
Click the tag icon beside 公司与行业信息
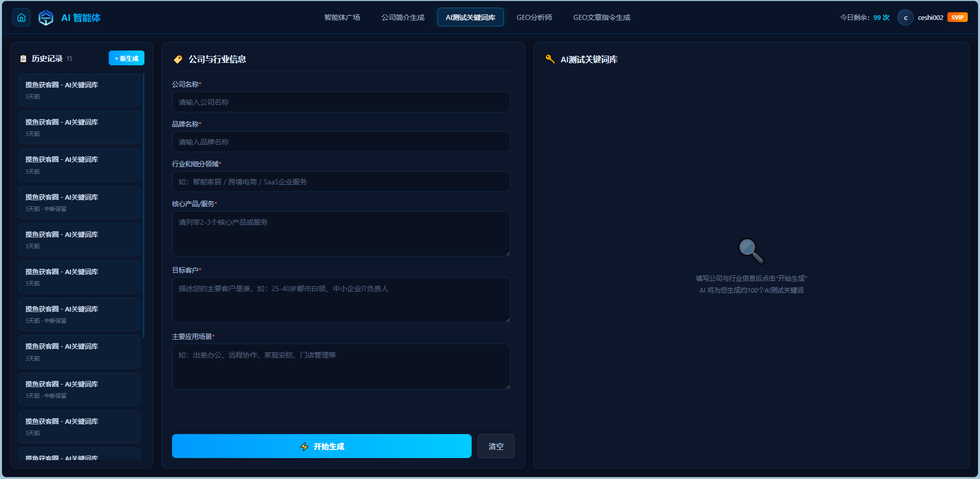click(x=178, y=59)
